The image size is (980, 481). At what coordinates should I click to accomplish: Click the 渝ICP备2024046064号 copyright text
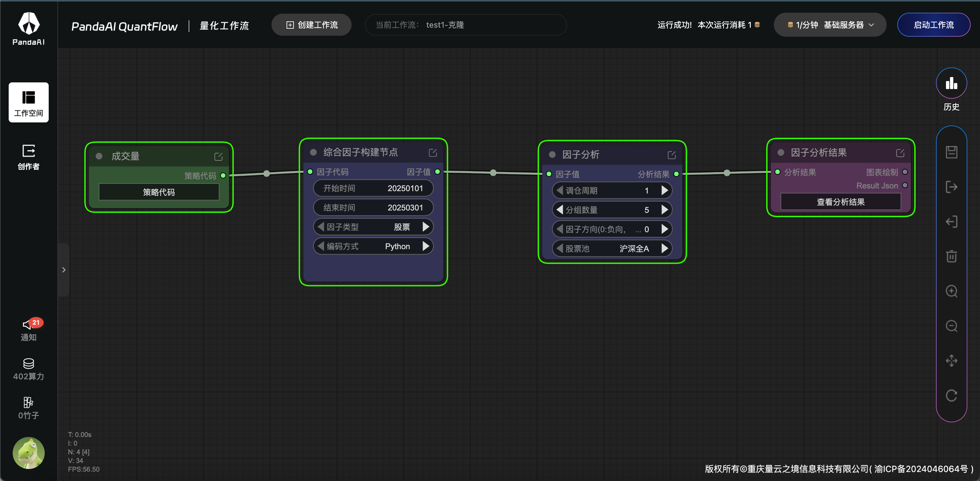click(x=921, y=469)
